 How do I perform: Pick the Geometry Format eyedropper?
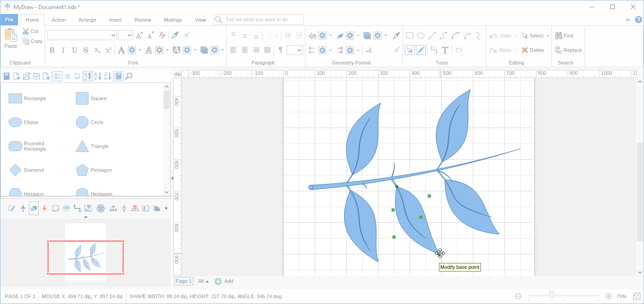pos(396,36)
